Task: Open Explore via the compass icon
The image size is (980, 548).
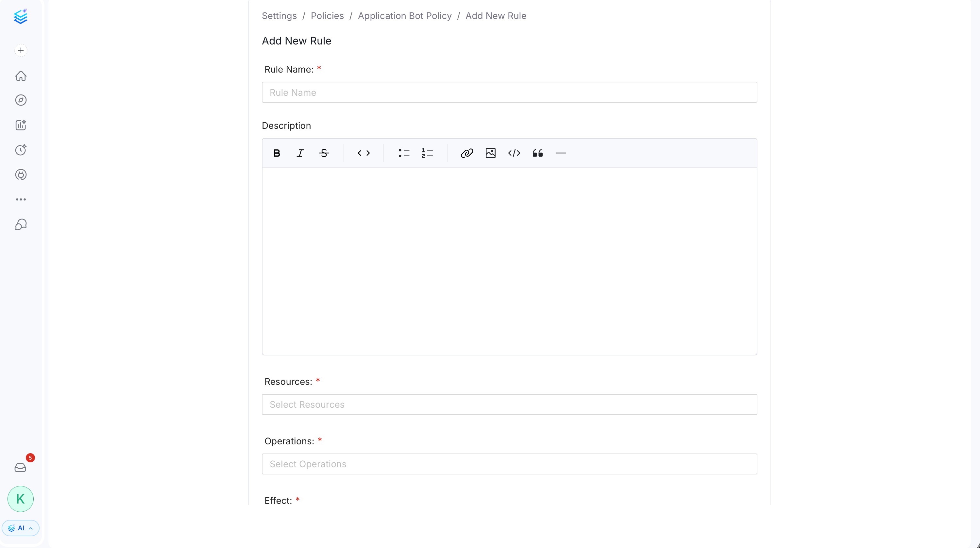Action: point(21,100)
